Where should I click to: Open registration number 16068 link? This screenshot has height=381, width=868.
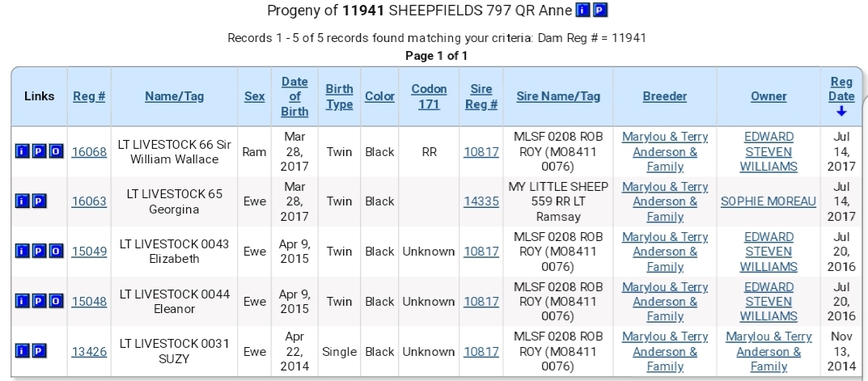(x=89, y=152)
